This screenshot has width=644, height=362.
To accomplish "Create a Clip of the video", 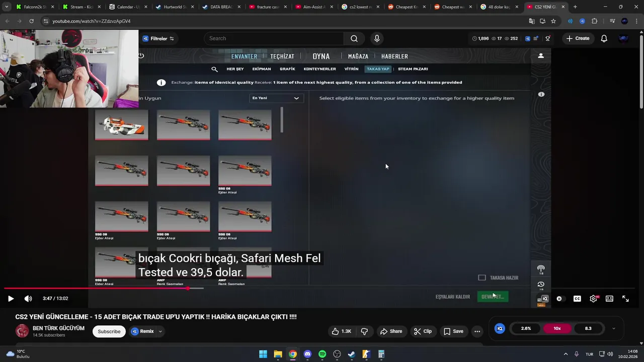I will pos(423,331).
